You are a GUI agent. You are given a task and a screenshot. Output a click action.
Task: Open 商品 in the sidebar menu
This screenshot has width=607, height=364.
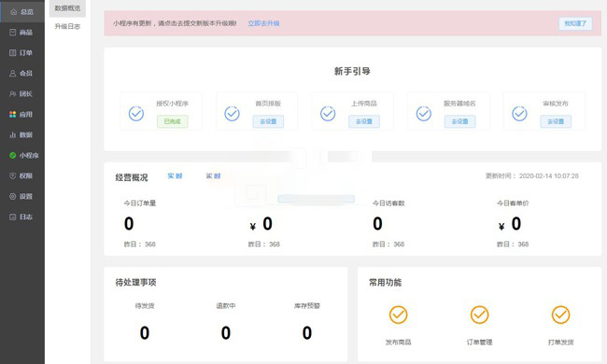[22, 33]
